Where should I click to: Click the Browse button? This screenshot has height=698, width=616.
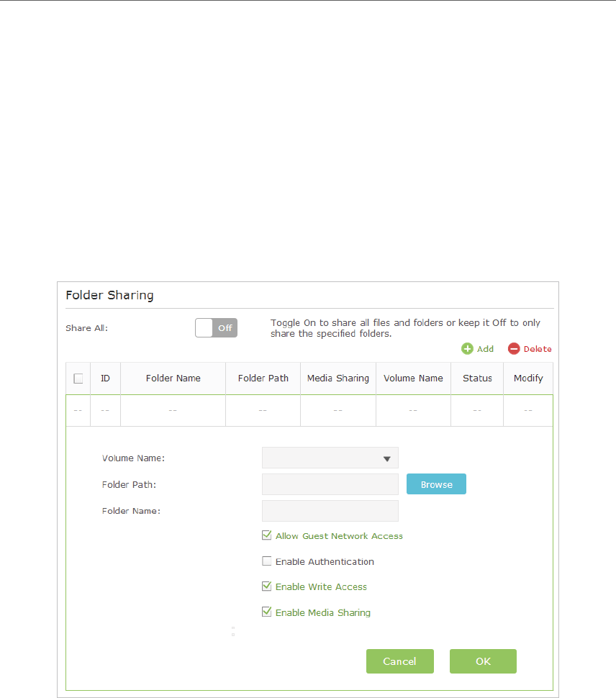coord(436,484)
